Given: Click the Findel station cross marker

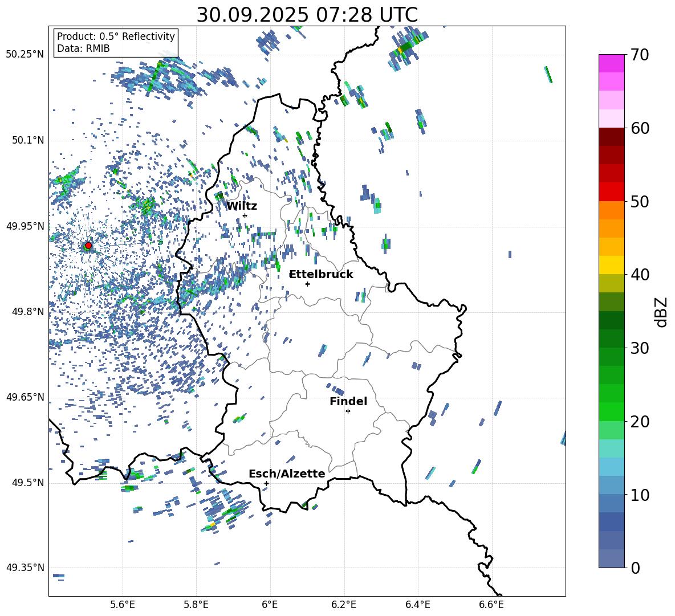Looking at the screenshot, I should [348, 411].
